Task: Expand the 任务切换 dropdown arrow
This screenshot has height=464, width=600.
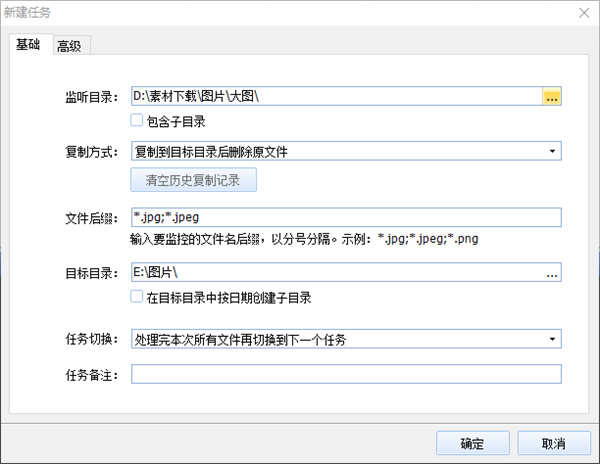Action: tap(552, 340)
